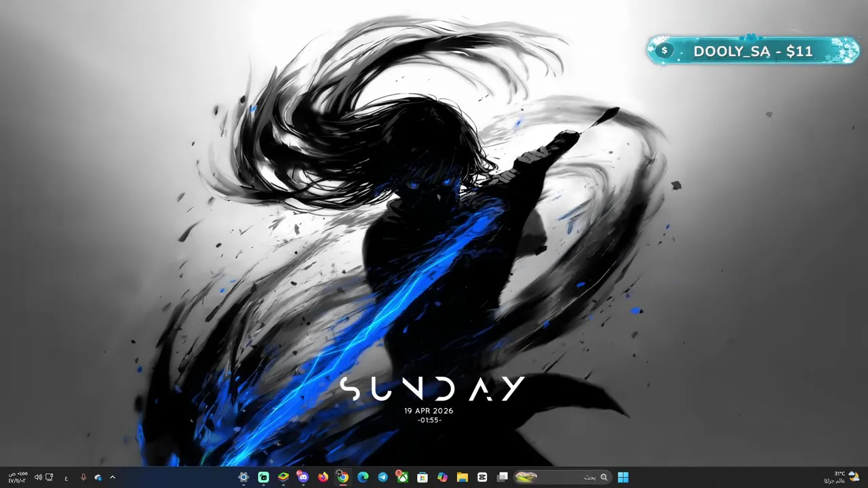Open Telegram from the taskbar
Screen dimensions: 868x488
tap(382, 477)
